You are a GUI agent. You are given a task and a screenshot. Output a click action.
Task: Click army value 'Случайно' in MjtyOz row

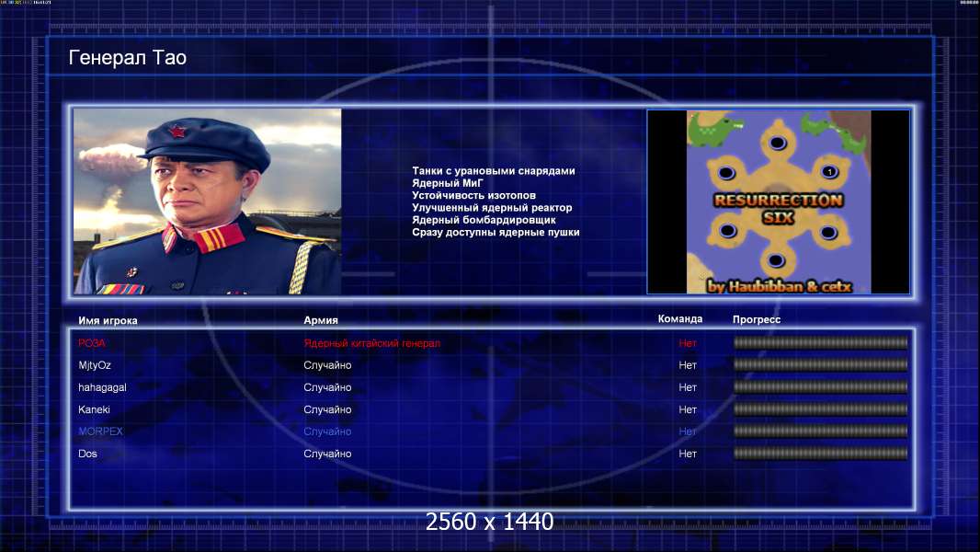327,365
